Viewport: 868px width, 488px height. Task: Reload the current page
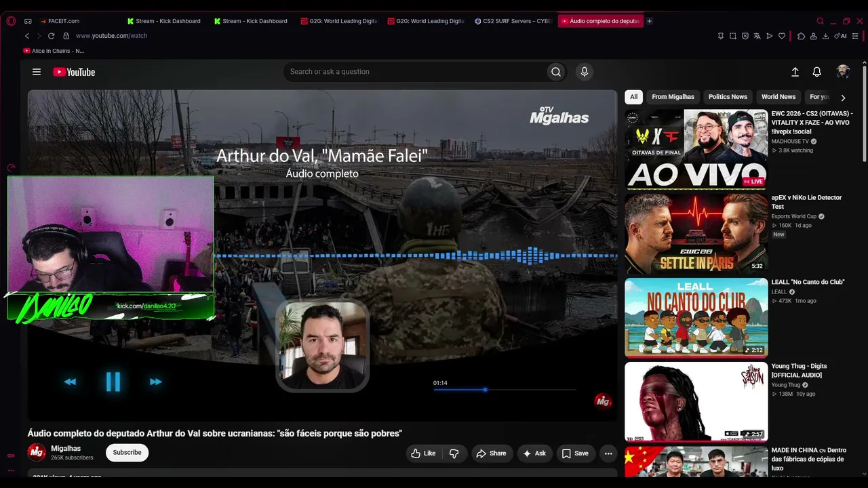coord(51,36)
